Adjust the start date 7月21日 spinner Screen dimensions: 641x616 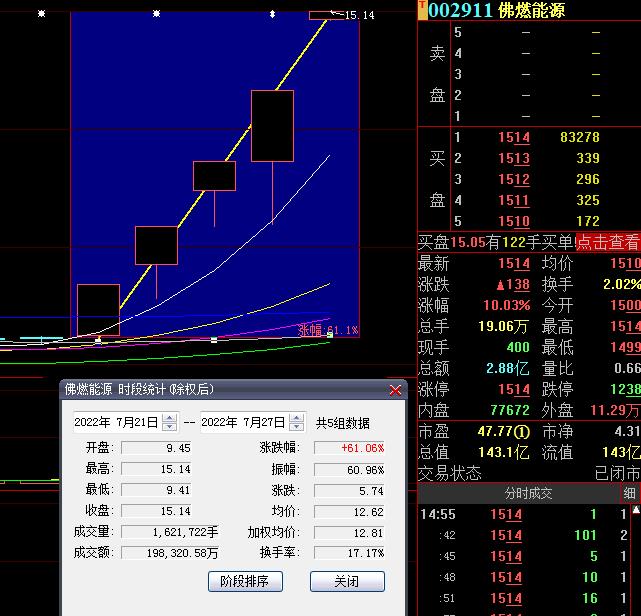coord(169,423)
